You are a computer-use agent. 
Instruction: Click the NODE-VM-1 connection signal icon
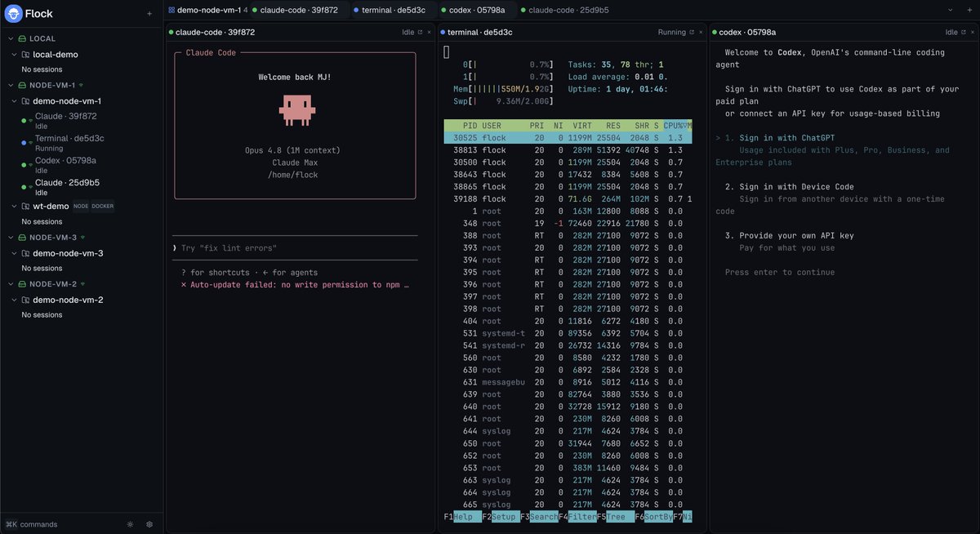[x=81, y=85]
